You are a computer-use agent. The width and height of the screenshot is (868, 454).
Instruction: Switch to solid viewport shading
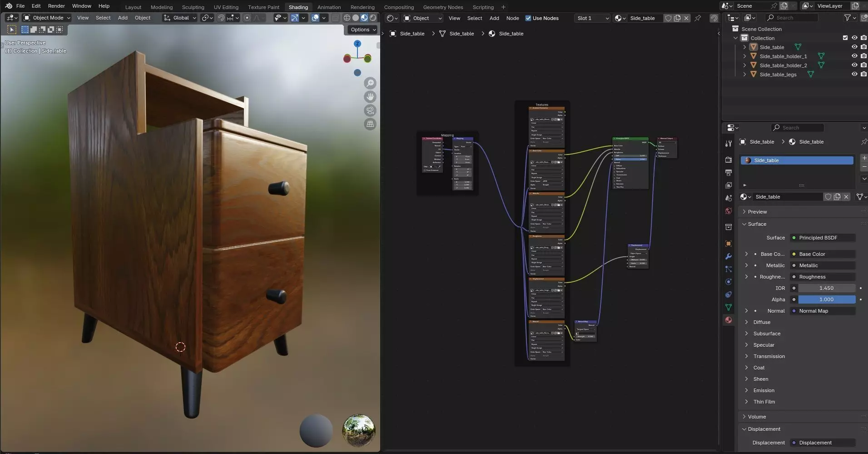click(x=356, y=18)
